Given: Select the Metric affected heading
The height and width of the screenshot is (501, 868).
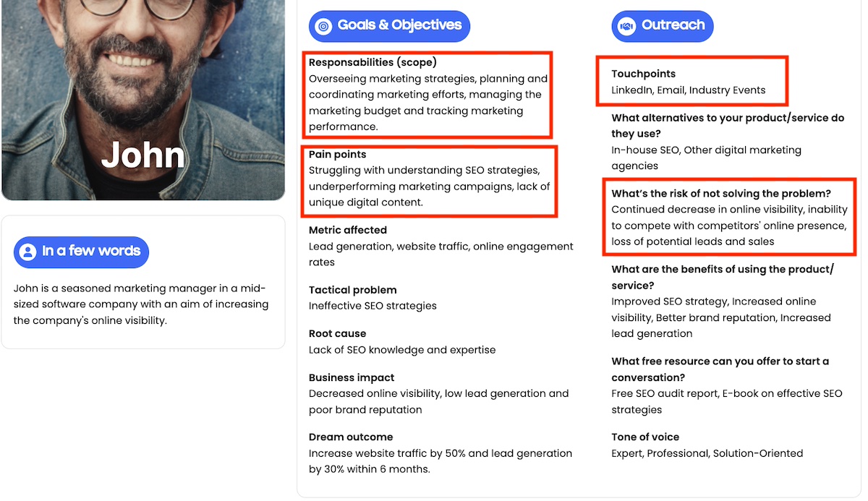Looking at the screenshot, I should (348, 230).
